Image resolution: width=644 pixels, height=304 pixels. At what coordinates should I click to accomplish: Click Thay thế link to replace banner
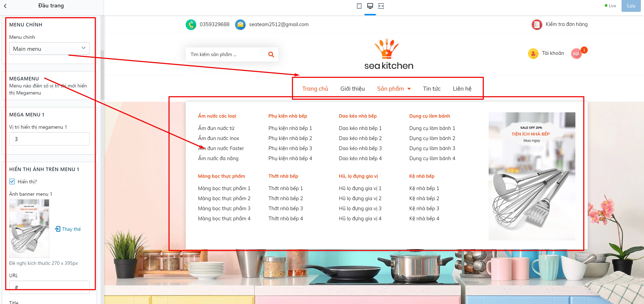tap(71, 229)
